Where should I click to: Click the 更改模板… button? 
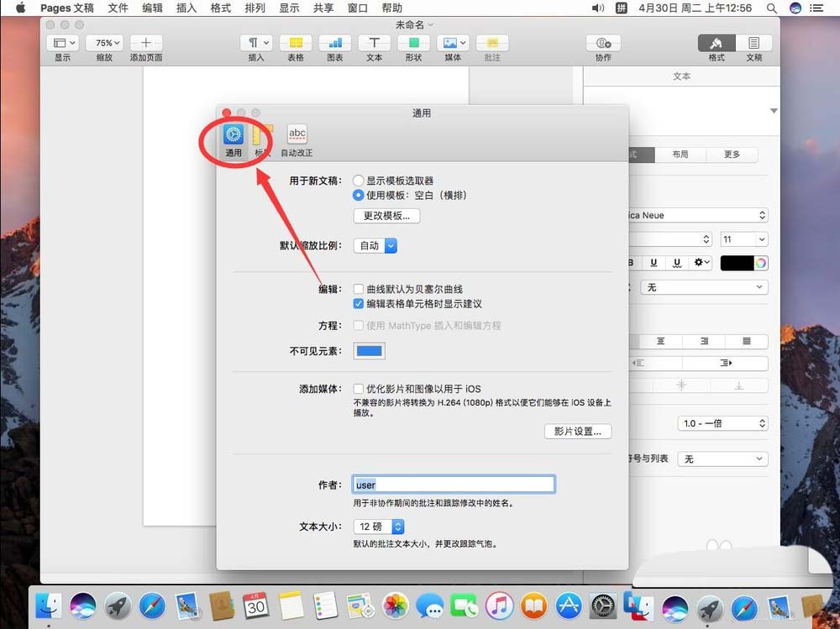click(x=386, y=215)
